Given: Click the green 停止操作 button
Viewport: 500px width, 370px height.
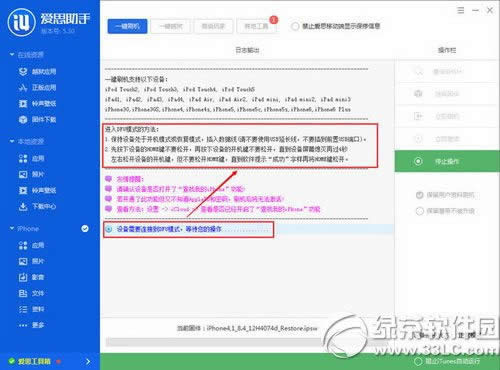Looking at the screenshot, I should 447,161.
